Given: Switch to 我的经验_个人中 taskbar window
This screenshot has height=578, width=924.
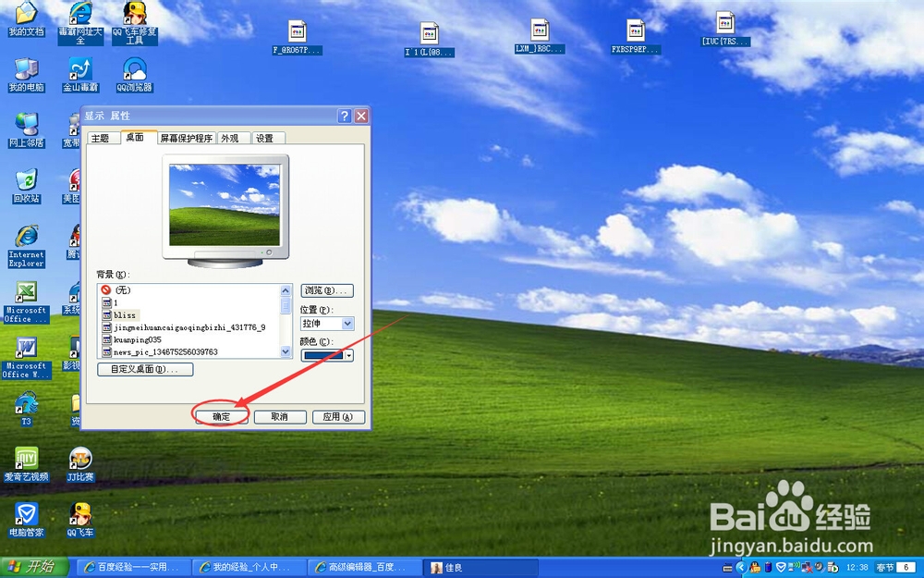Looking at the screenshot, I should click(x=249, y=568).
